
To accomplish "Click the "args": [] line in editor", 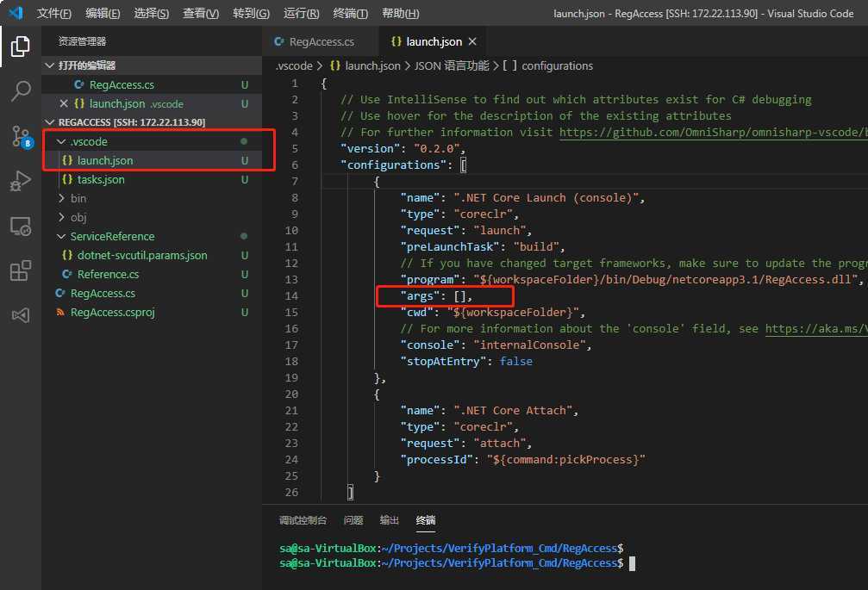I will (x=436, y=295).
